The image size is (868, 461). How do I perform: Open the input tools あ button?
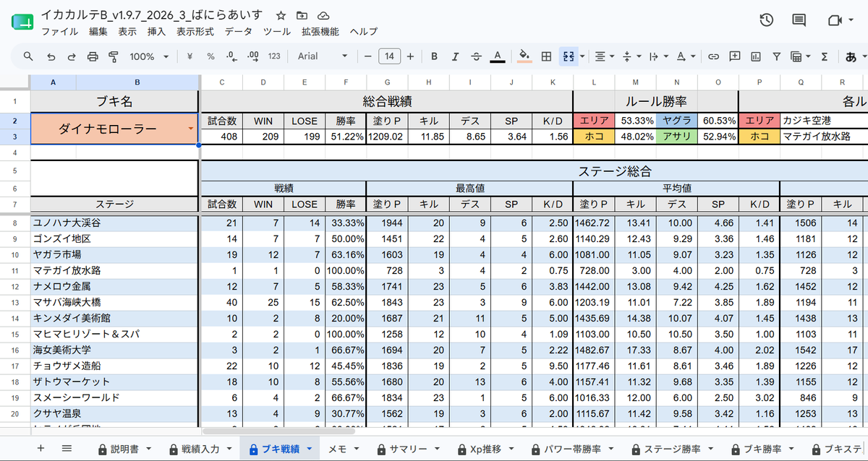coord(851,56)
